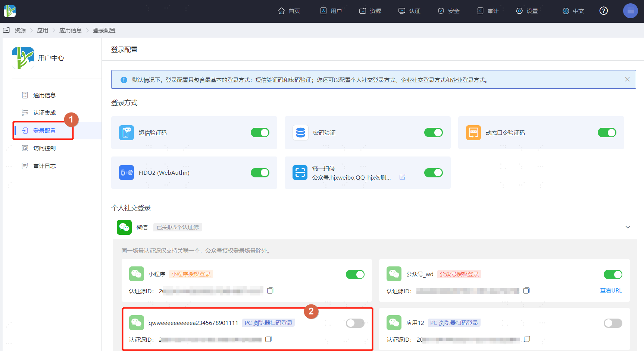
Task: Collapse the 微信 section chevron
Action: tap(628, 227)
